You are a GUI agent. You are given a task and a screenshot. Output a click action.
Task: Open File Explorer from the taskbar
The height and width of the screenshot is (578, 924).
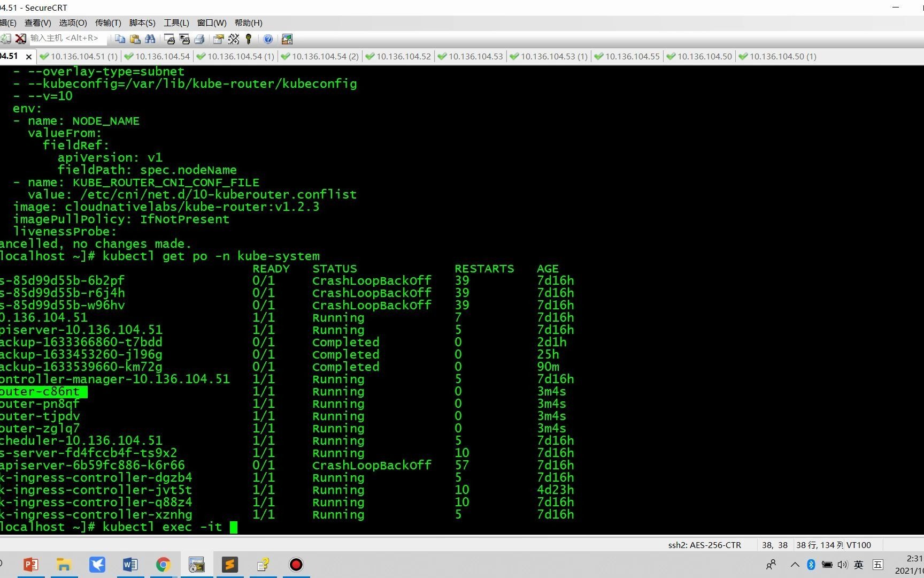(x=64, y=565)
